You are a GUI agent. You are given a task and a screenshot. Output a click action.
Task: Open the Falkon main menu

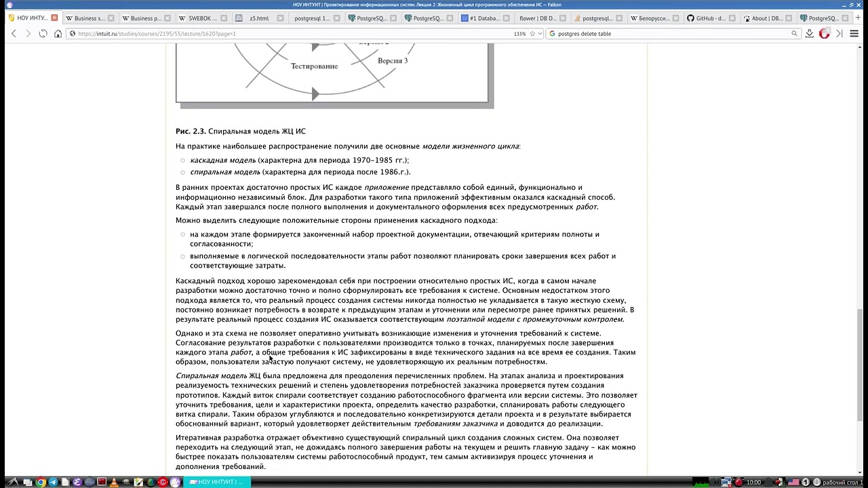click(854, 33)
